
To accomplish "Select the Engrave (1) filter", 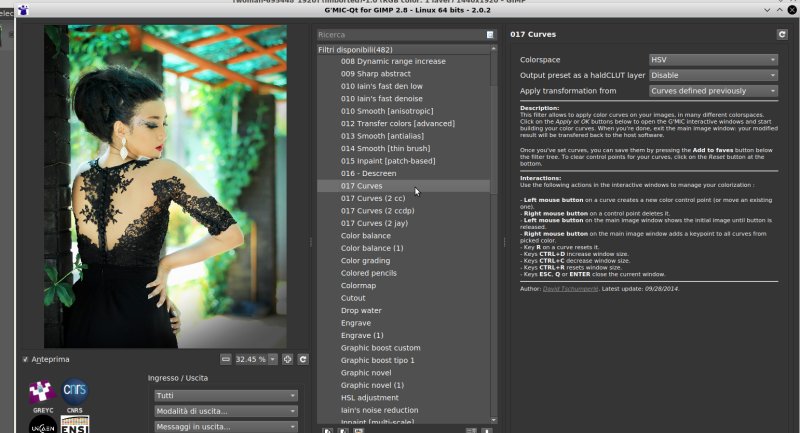I will 362,336.
